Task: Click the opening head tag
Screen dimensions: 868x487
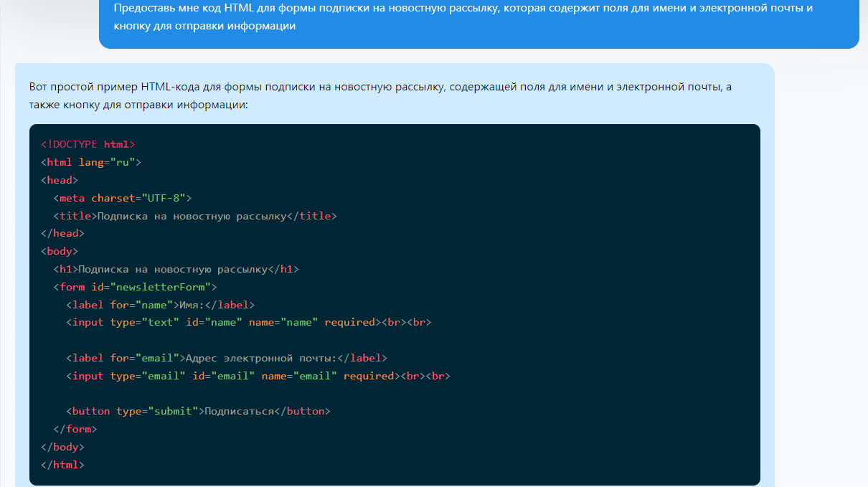Action: click(60, 180)
